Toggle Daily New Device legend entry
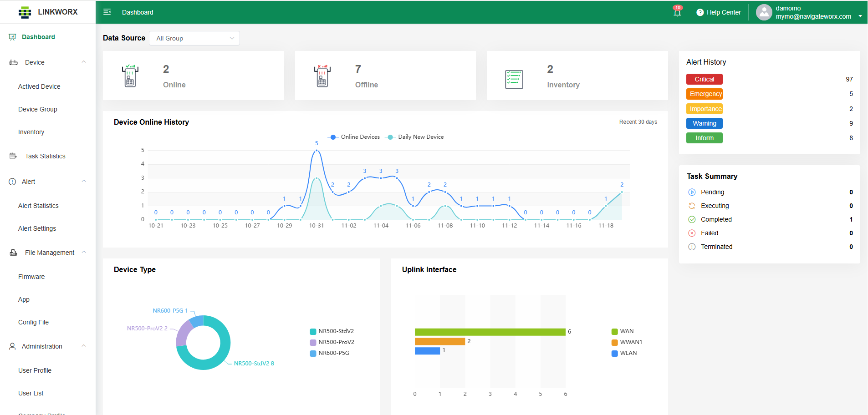 pos(414,137)
